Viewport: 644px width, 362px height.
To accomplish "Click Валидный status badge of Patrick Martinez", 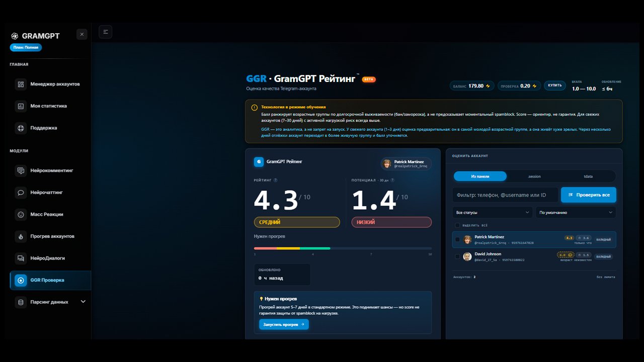I will point(604,239).
